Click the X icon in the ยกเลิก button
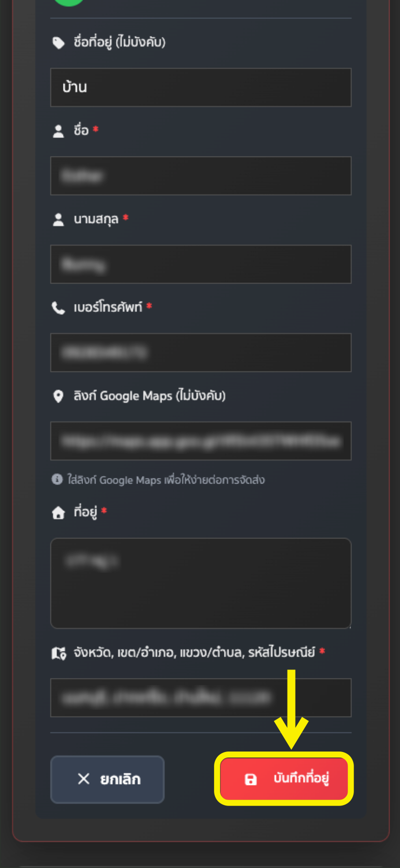The image size is (400, 868). click(83, 778)
